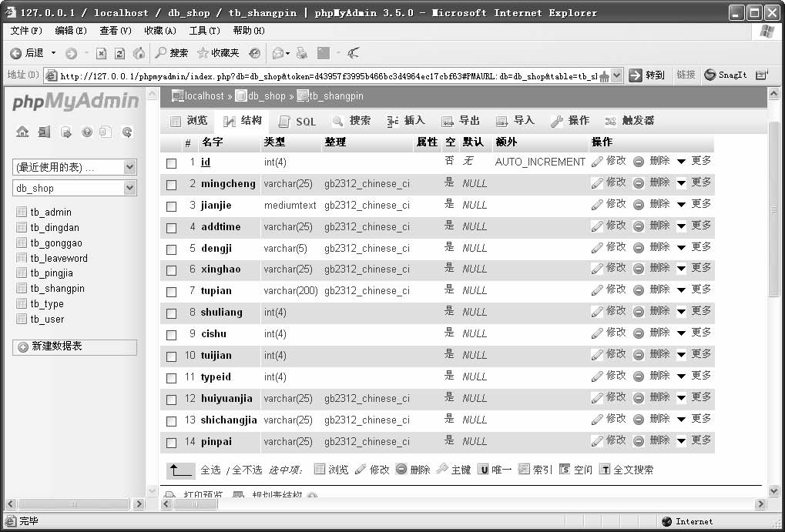Click the IE Print icon

coord(301,53)
